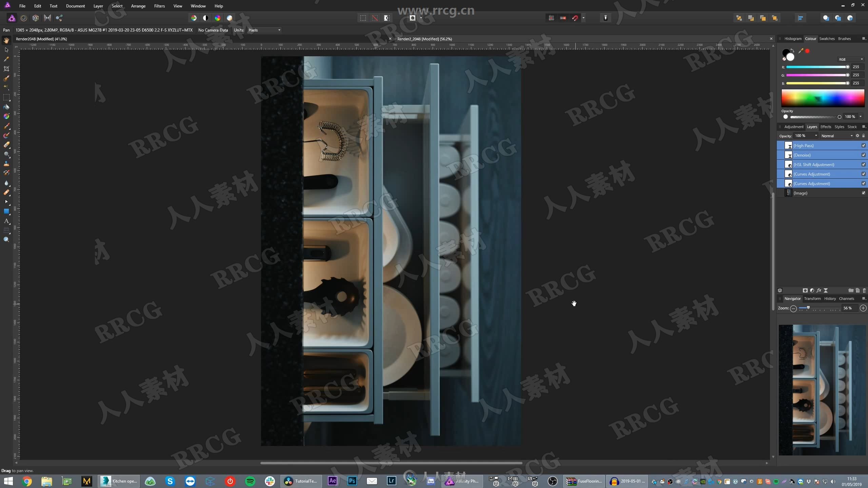Image resolution: width=868 pixels, height=488 pixels.
Task: Switch to the Histogram tab
Action: tap(793, 39)
